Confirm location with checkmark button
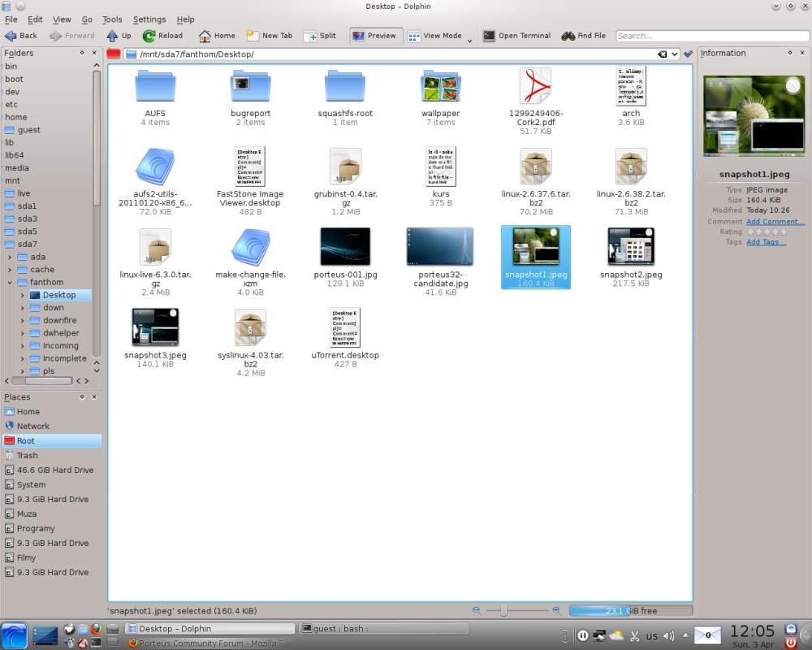Screen dimensions: 812x650 tap(689, 54)
